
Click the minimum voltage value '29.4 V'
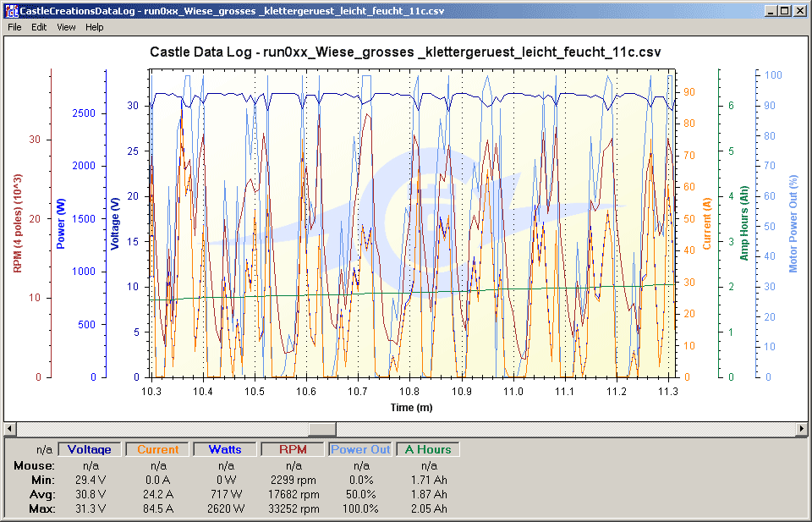[x=91, y=480]
